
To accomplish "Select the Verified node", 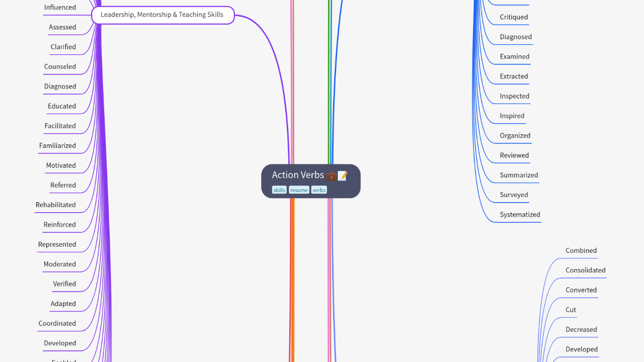I will (64, 284).
